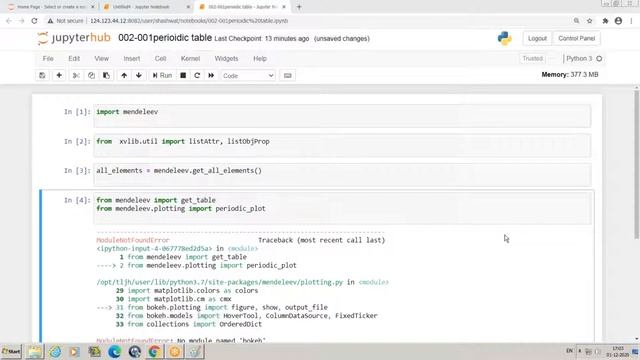Image resolution: width=640 pixels, height=360 pixels.
Task: Open the Chrome three-dot menu
Action: click(x=631, y=21)
